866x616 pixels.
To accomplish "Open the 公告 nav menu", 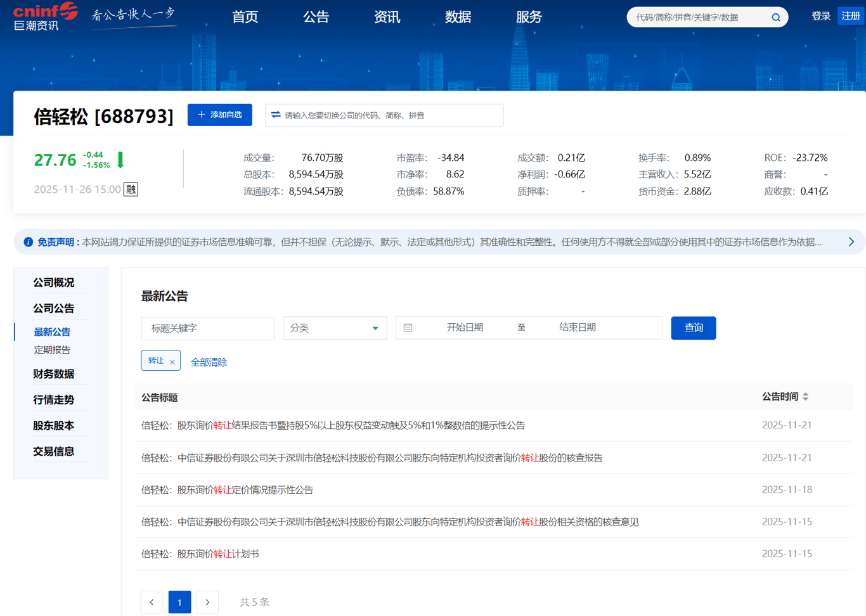I will click(316, 17).
